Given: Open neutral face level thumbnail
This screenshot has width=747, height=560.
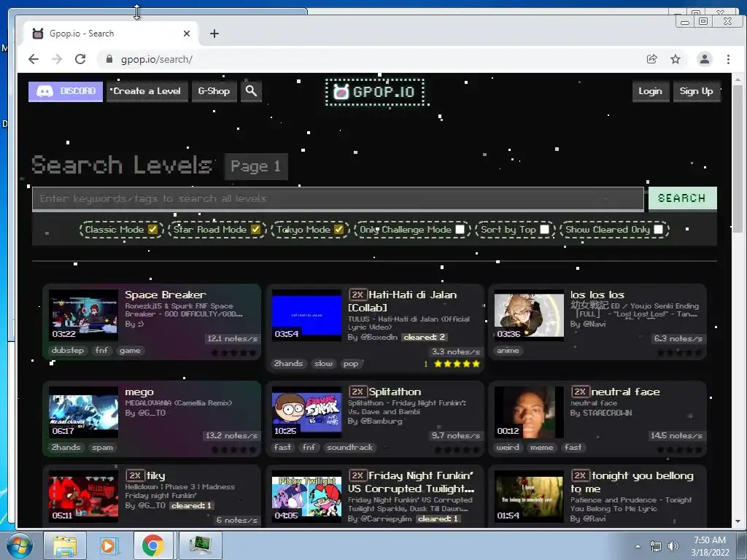Looking at the screenshot, I should pos(529,412).
